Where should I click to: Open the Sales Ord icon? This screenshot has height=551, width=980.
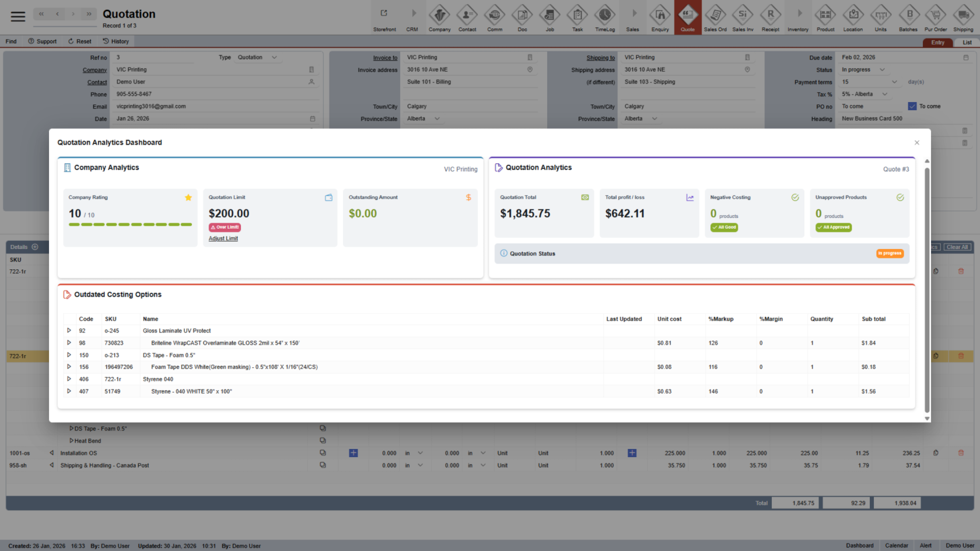point(715,16)
